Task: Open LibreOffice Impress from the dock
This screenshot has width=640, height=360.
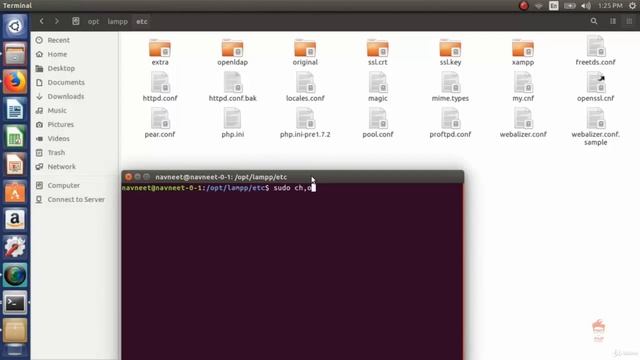Action: pyautogui.click(x=15, y=165)
